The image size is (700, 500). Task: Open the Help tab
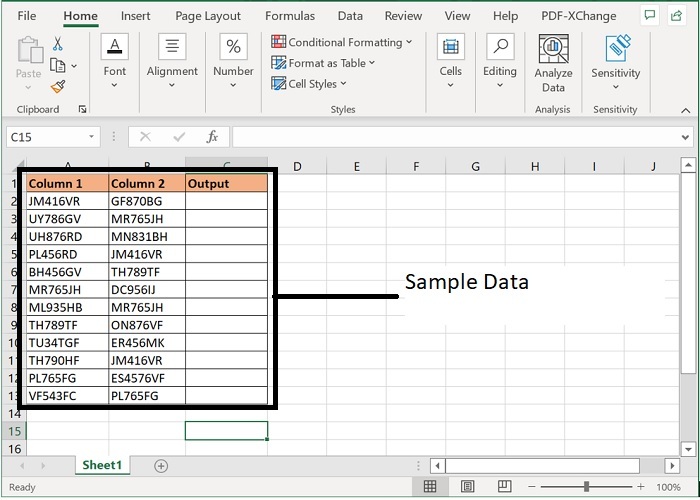[505, 16]
